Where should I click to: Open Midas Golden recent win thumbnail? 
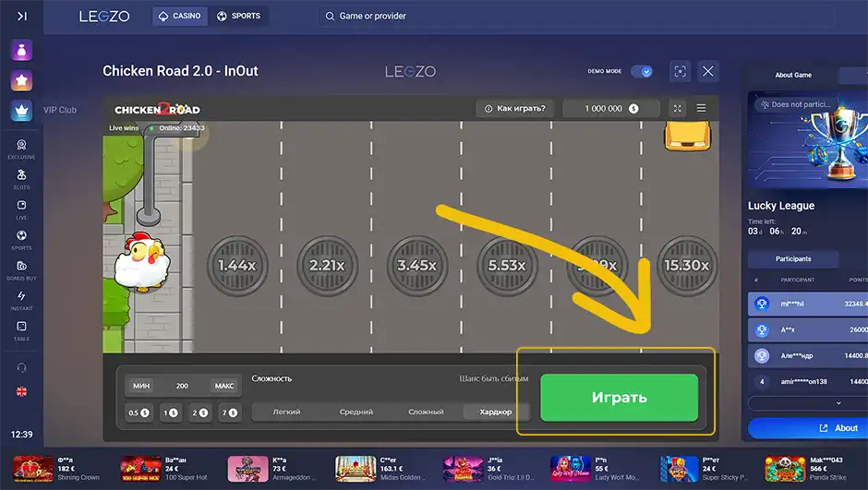(356, 469)
